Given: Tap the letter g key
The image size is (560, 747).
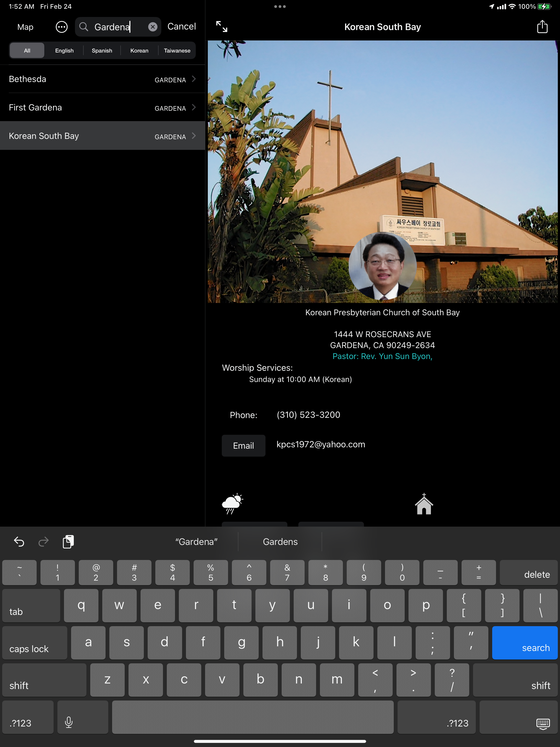Looking at the screenshot, I should click(x=241, y=643).
